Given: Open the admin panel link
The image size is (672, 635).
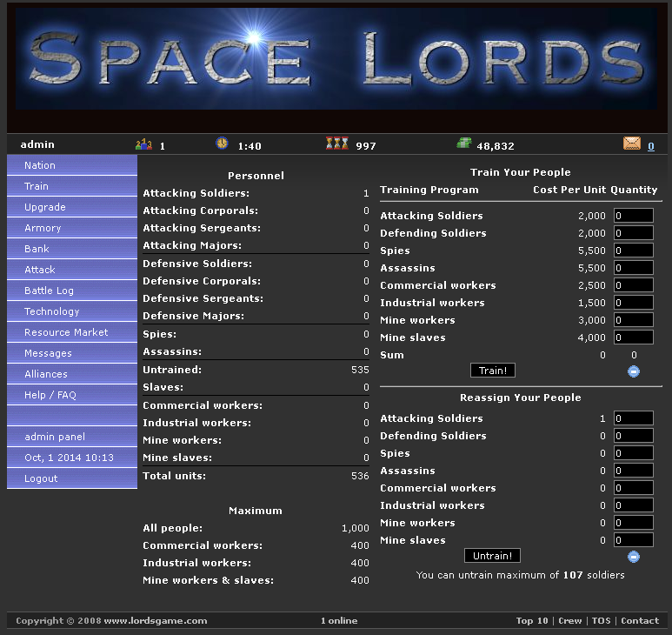Looking at the screenshot, I should pyautogui.click(x=72, y=437).
